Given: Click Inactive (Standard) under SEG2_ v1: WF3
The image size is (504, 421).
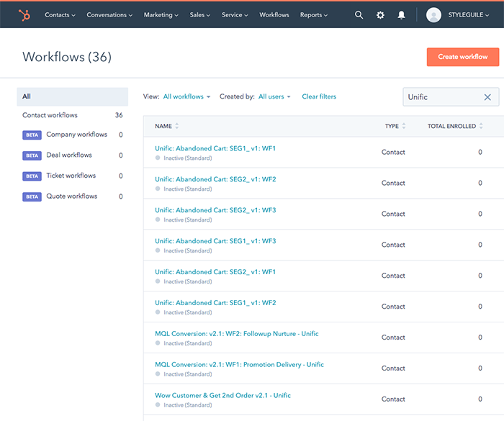Looking at the screenshot, I should click(x=188, y=219).
